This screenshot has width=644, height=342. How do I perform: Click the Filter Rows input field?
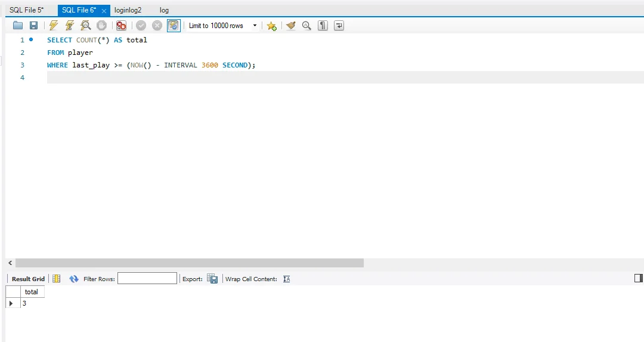tap(147, 279)
